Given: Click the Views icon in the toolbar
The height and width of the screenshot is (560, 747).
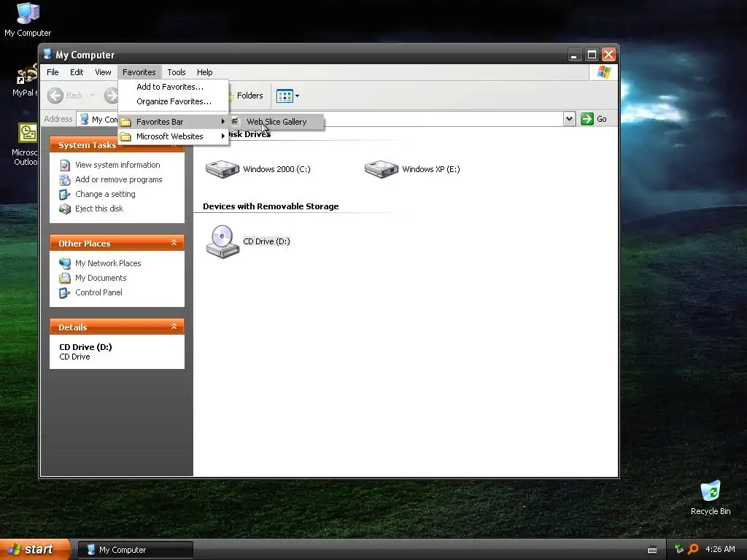Looking at the screenshot, I should (x=285, y=96).
